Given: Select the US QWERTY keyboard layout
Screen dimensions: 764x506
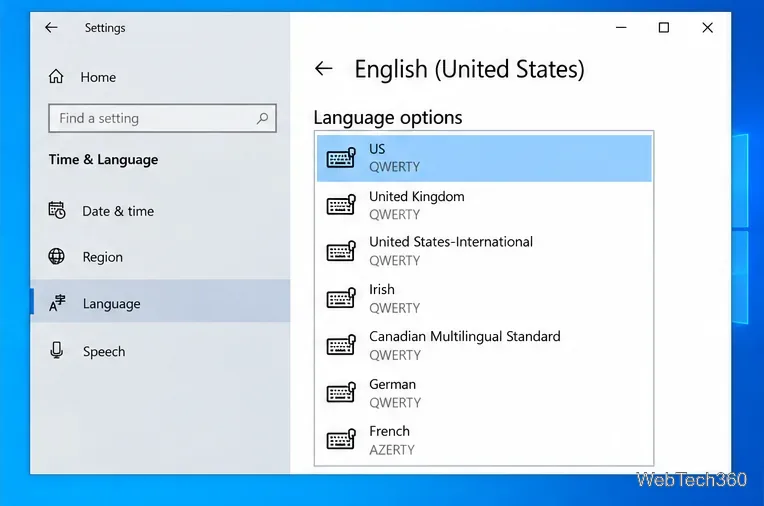Looking at the screenshot, I should (x=484, y=158).
